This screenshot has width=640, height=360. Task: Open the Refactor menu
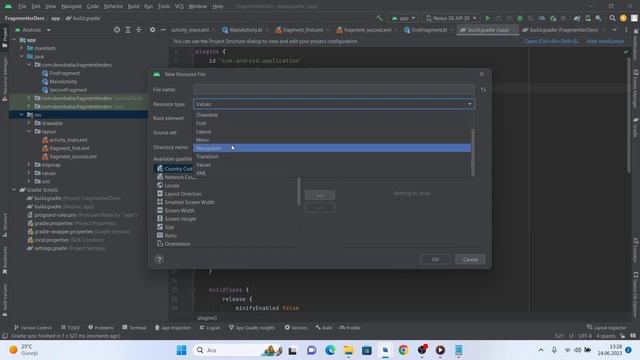(113, 7)
